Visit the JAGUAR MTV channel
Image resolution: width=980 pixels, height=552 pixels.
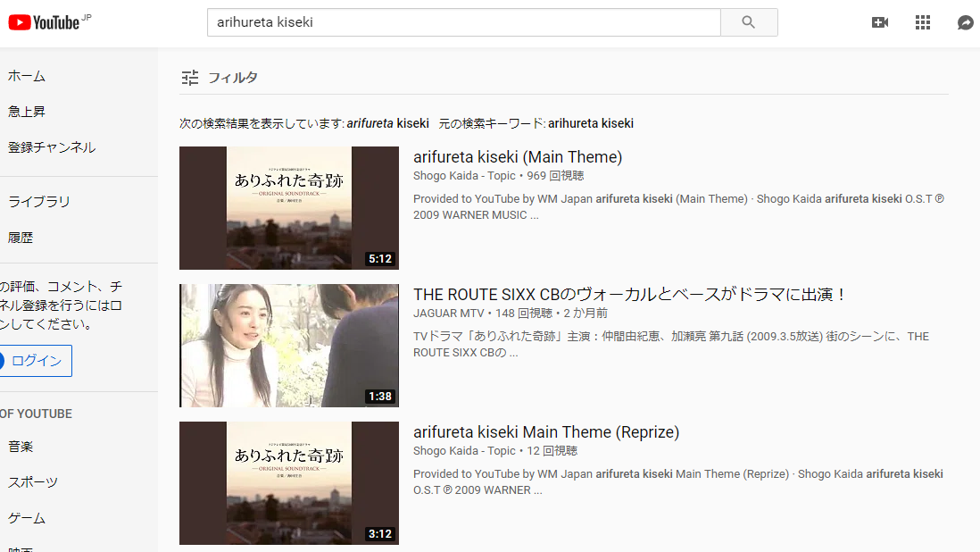coord(449,314)
